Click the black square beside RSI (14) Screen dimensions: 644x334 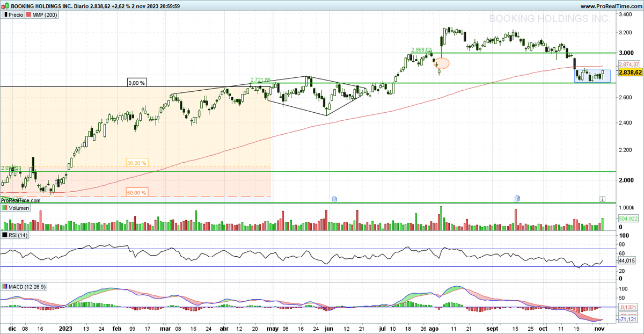tap(5, 235)
